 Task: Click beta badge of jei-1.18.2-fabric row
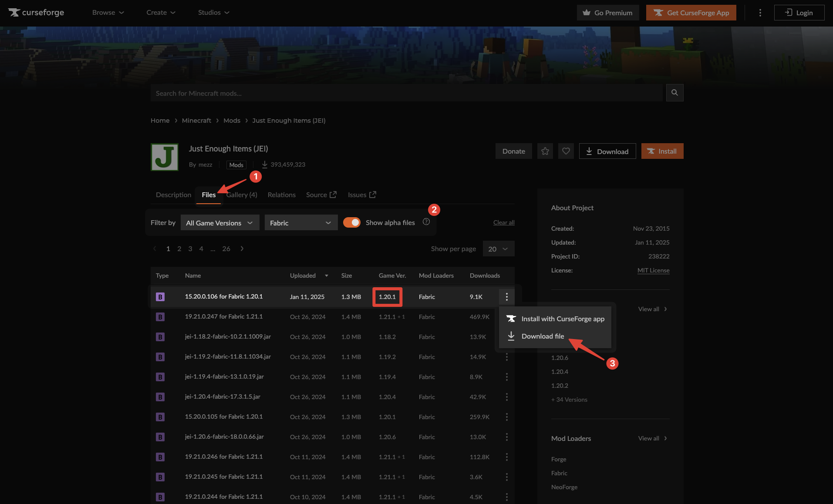160,337
